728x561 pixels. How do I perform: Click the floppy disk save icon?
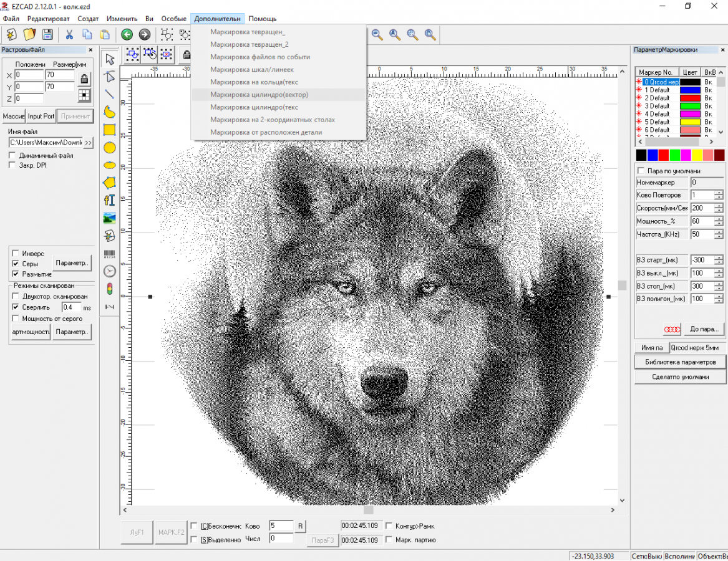47,35
